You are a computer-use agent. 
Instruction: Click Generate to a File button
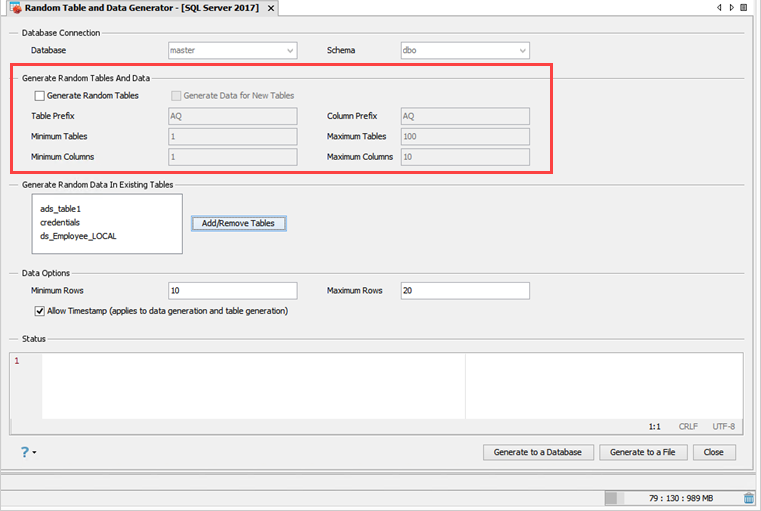(x=643, y=452)
